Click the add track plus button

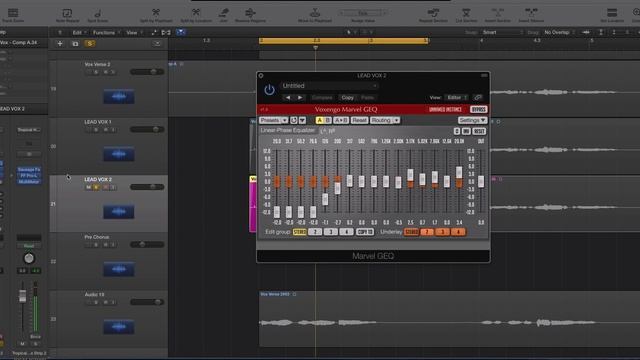[60, 44]
